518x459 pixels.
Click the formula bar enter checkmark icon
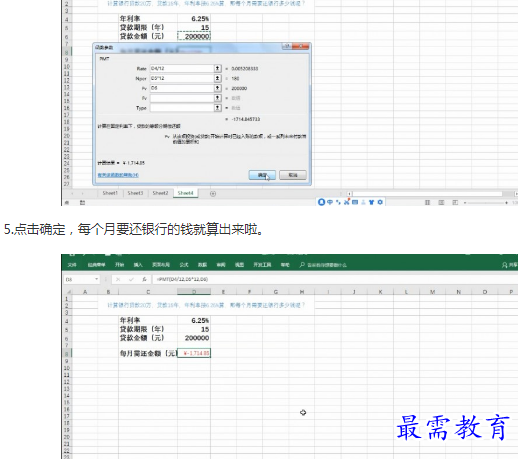point(131,279)
